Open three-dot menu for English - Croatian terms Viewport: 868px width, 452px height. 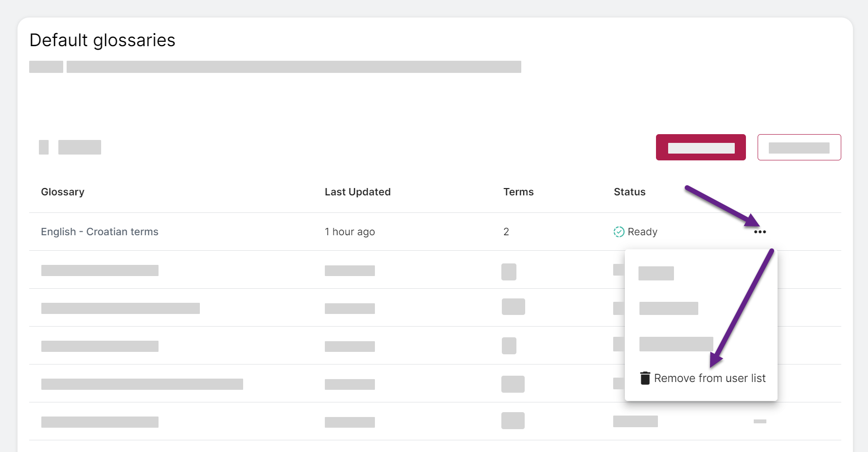click(760, 232)
